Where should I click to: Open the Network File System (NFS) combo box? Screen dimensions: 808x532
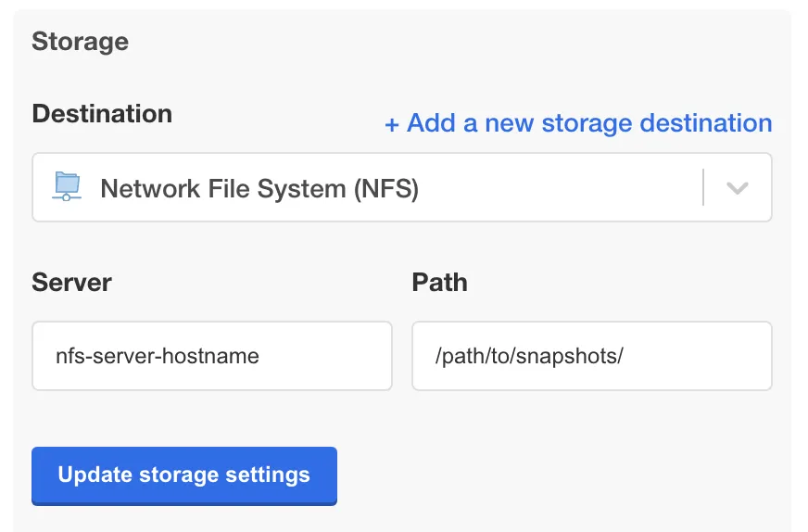(402, 187)
